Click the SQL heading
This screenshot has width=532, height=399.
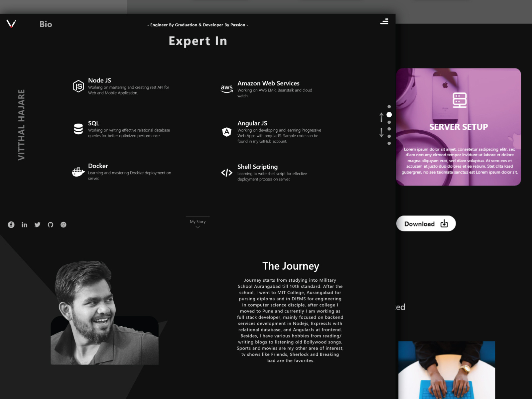[93, 123]
